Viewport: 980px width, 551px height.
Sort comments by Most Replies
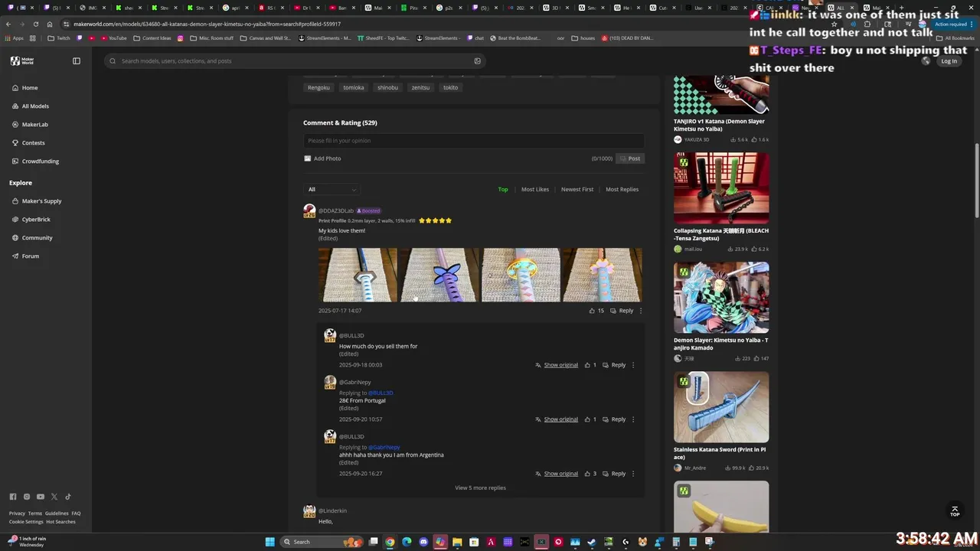(622, 190)
